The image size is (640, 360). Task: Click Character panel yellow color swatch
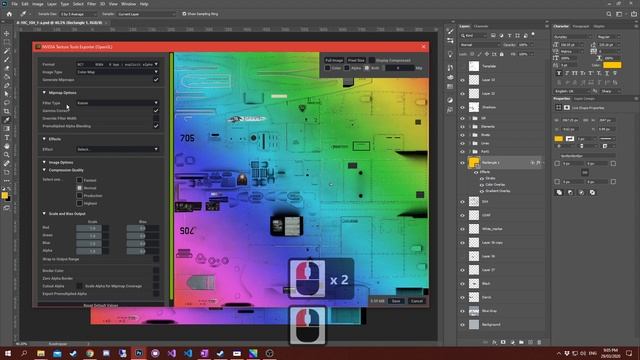612,65
